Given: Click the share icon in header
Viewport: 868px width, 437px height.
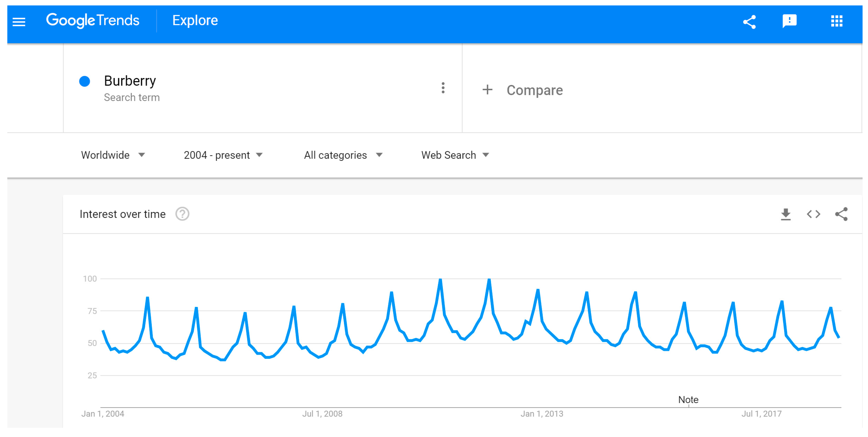Looking at the screenshot, I should (x=749, y=22).
